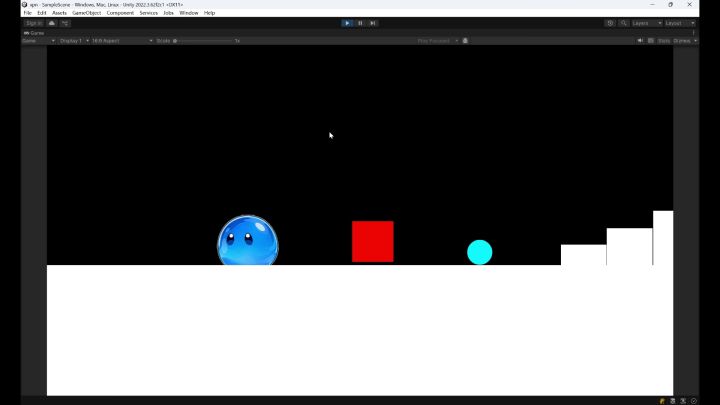Open the Component menu
The height and width of the screenshot is (405, 720).
(x=120, y=13)
